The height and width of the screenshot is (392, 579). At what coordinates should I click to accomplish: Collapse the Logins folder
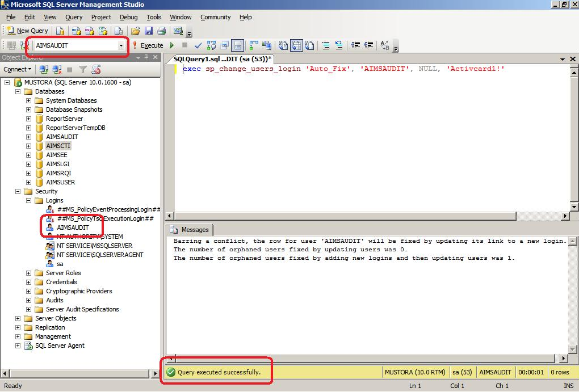[28, 200]
